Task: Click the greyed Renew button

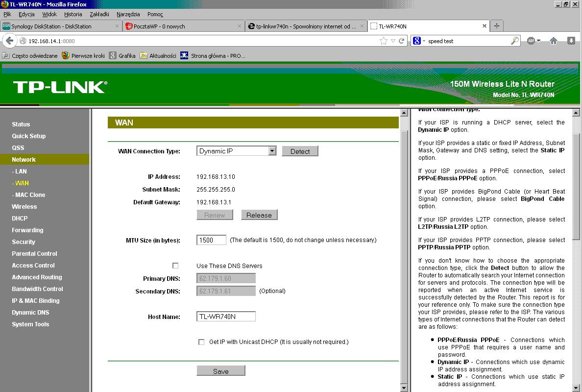Action: click(x=215, y=215)
